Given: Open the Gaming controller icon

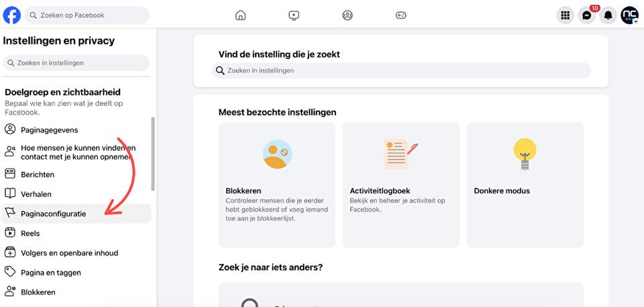Looking at the screenshot, I should click(x=400, y=15).
